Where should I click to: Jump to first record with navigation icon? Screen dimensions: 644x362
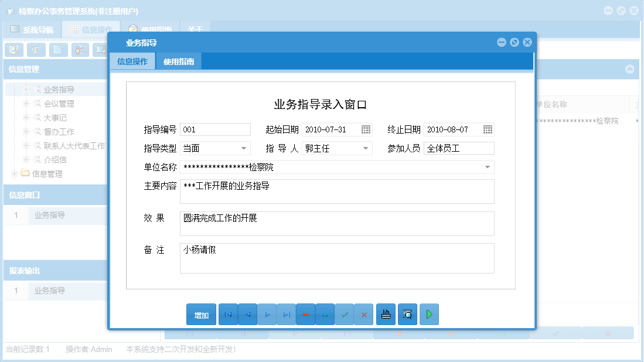[228, 315]
